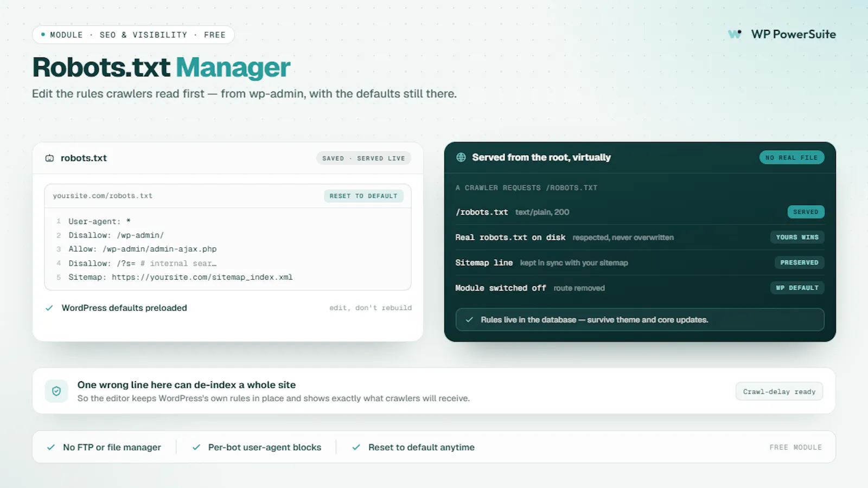Screen dimensions: 868x488
Task: Click the YOURS WINS badge
Action: pyautogui.click(x=797, y=237)
